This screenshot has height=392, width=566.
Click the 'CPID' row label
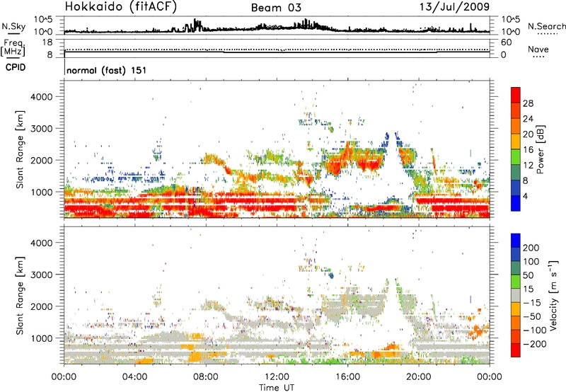[16, 67]
